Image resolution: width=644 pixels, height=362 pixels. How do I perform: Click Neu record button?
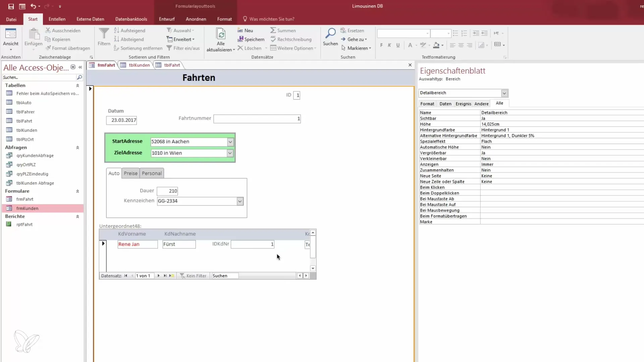pos(245,31)
